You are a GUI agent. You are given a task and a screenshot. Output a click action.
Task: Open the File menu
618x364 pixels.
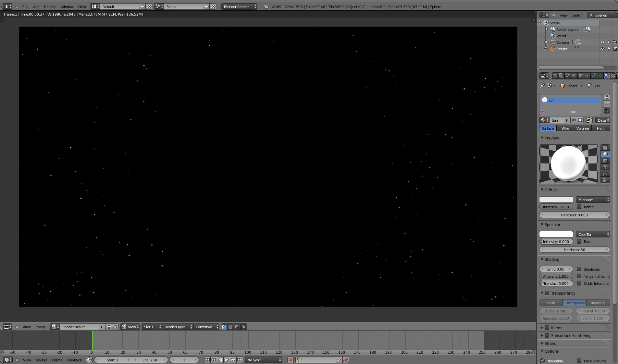click(25, 6)
